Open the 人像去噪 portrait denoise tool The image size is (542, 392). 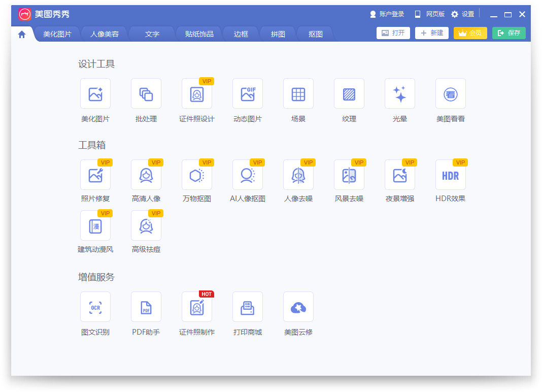point(298,175)
